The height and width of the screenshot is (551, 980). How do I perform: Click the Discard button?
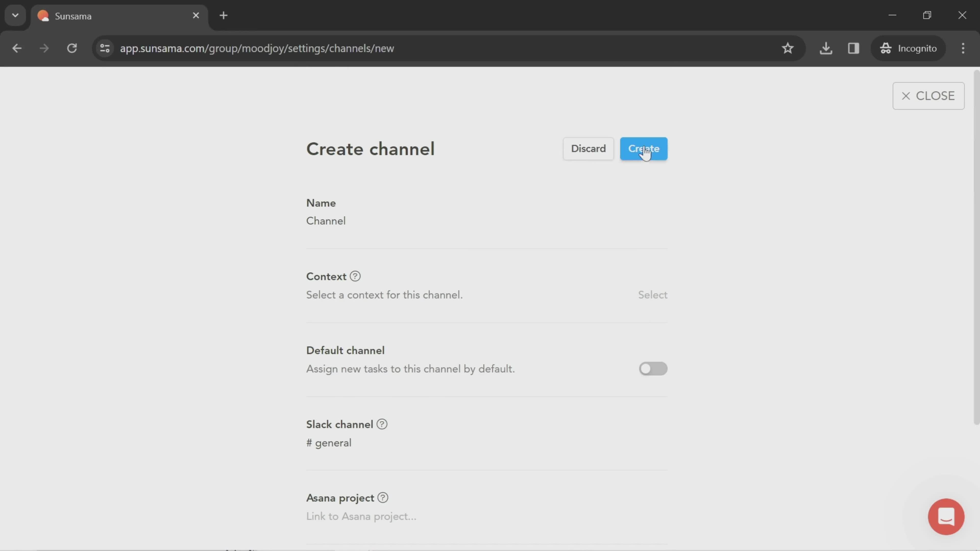pos(587,148)
